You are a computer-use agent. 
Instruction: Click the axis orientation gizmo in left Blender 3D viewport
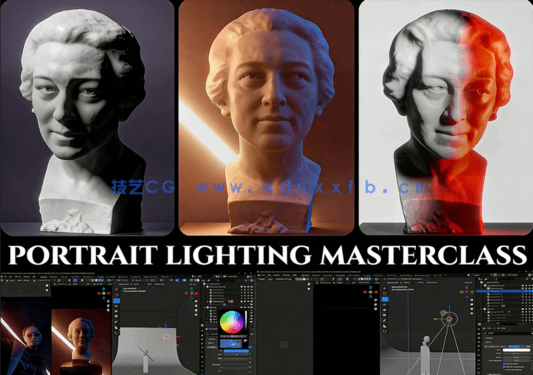coord(192,293)
